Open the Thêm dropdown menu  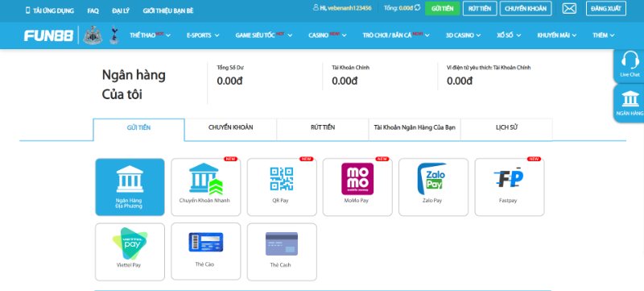tap(603, 35)
